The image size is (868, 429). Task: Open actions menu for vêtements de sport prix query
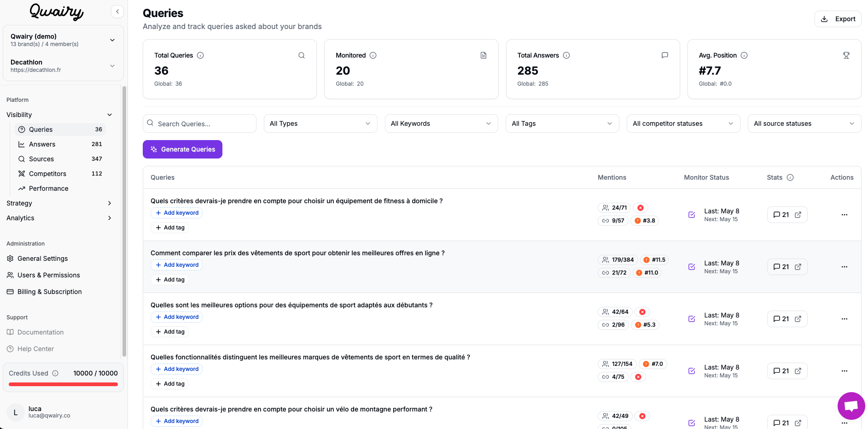(845, 267)
